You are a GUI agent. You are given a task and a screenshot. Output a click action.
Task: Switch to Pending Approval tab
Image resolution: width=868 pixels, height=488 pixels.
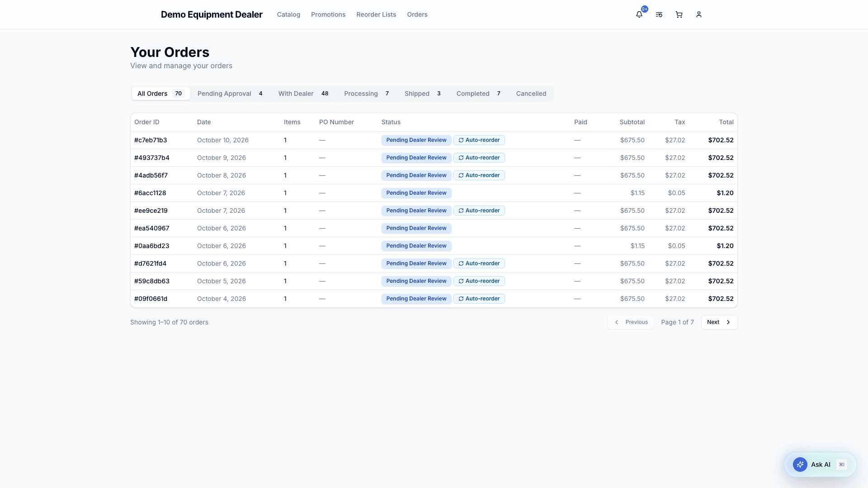[230, 94]
